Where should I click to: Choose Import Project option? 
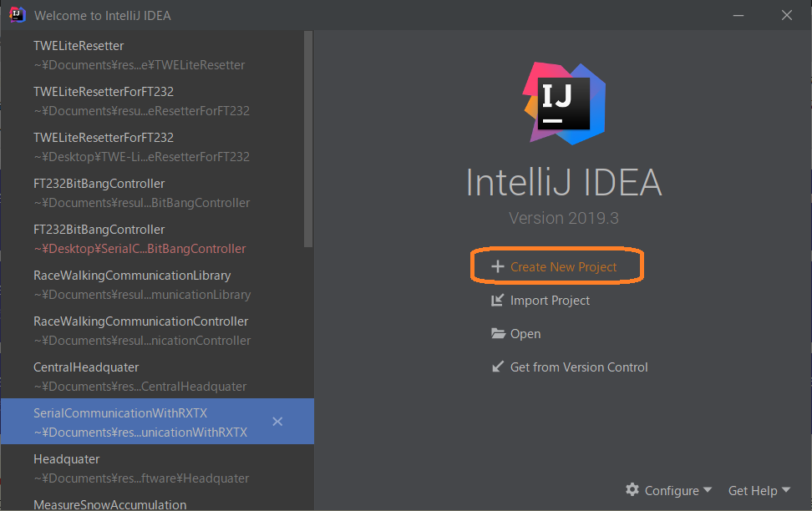(x=550, y=301)
